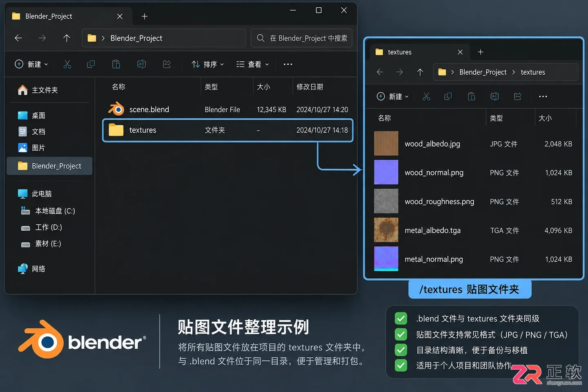Open 素材 (E:) drive in sidebar

tap(41, 243)
